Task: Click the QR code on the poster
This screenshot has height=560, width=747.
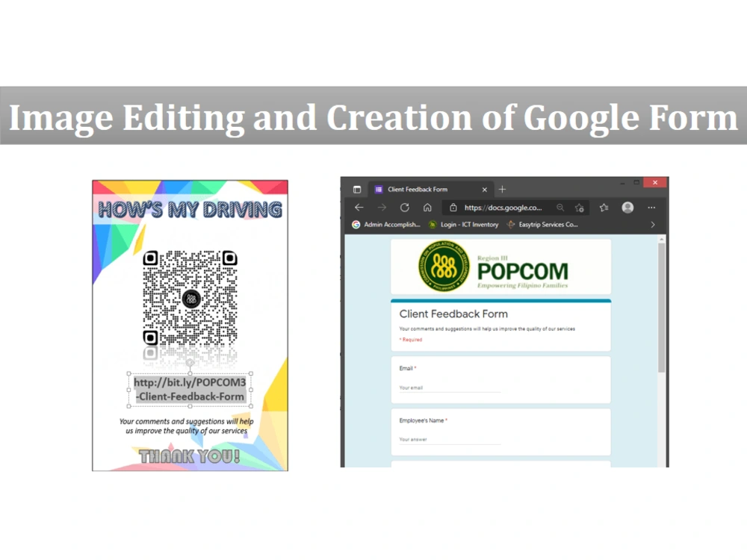Action: (190, 298)
